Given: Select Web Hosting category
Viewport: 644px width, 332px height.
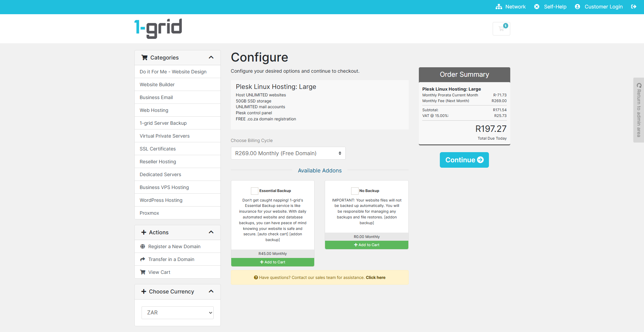Looking at the screenshot, I should tap(177, 110).
